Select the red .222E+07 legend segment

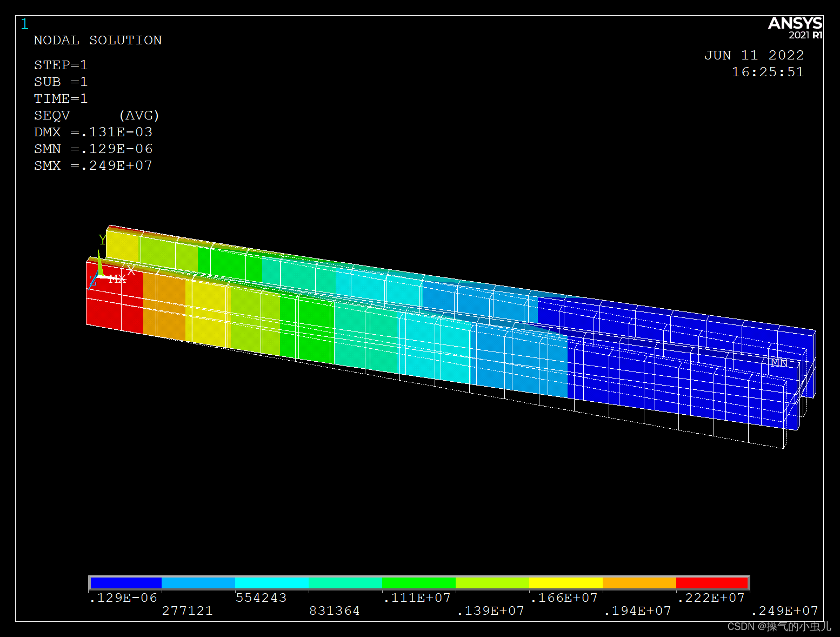click(712, 582)
